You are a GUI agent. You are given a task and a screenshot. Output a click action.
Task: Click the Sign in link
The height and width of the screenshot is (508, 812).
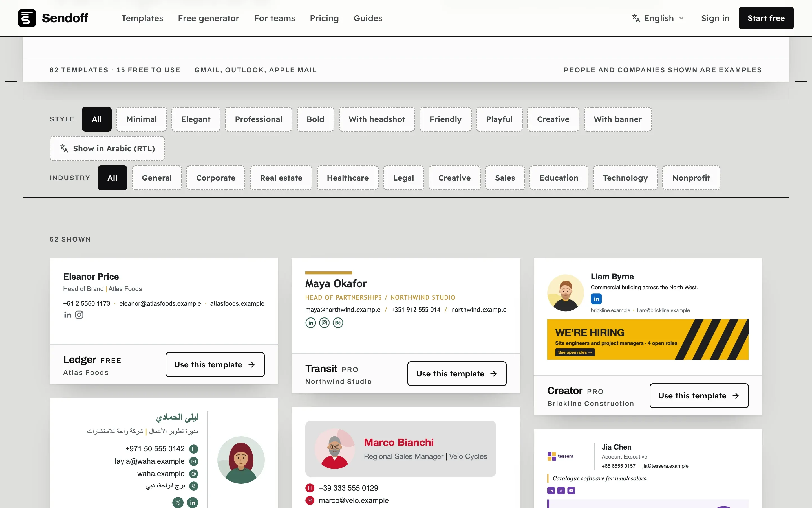[715, 18]
